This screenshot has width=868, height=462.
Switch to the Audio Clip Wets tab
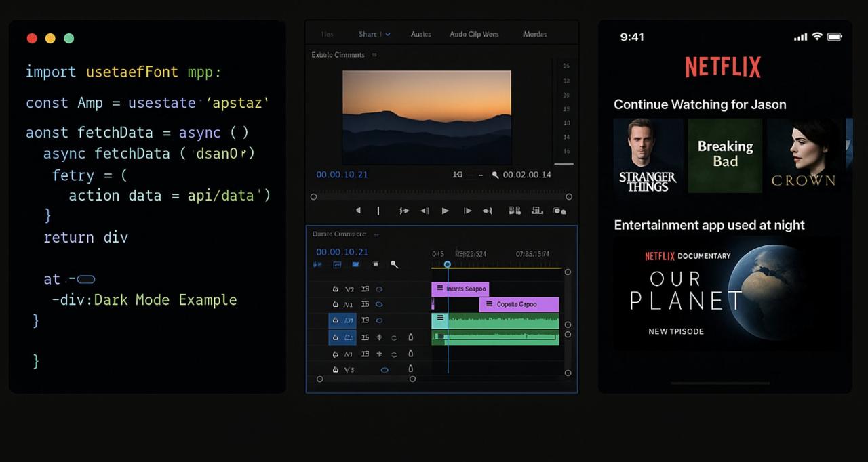coord(474,34)
